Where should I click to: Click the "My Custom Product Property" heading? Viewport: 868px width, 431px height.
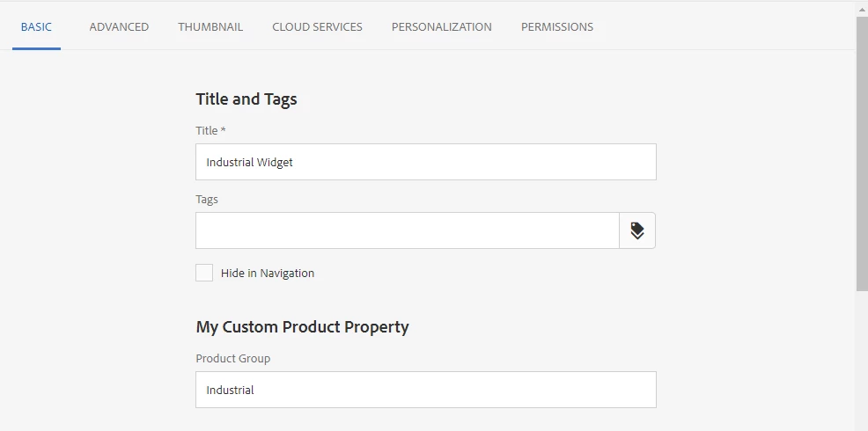[302, 327]
